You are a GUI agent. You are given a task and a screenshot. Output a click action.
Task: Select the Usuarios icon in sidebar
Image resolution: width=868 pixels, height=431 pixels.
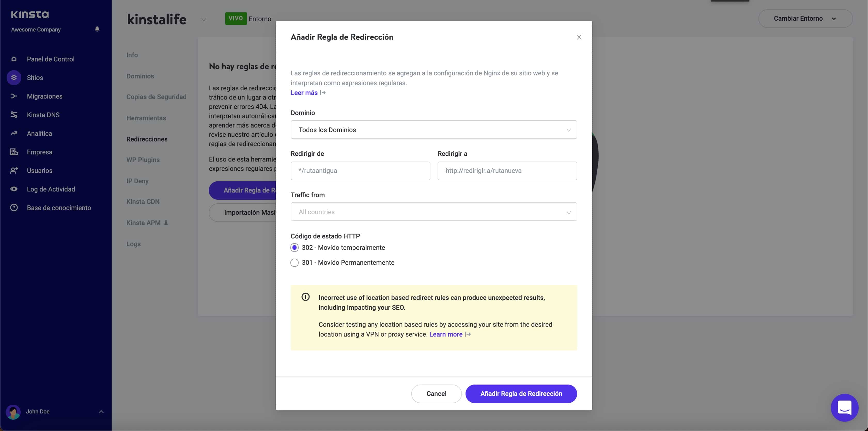(x=13, y=170)
